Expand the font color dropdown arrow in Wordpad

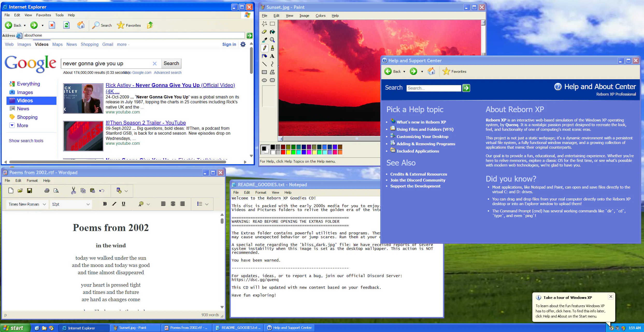coord(148,204)
